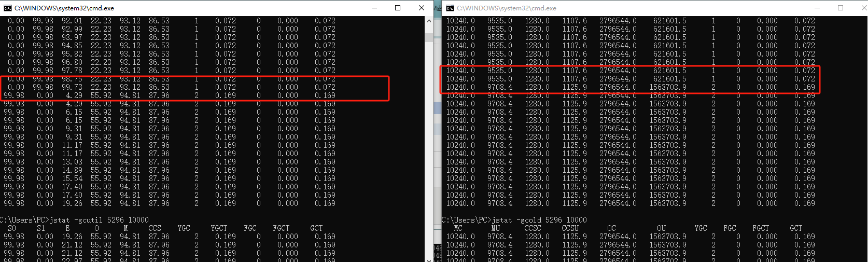Click the YGCT column header in left window

point(219,228)
